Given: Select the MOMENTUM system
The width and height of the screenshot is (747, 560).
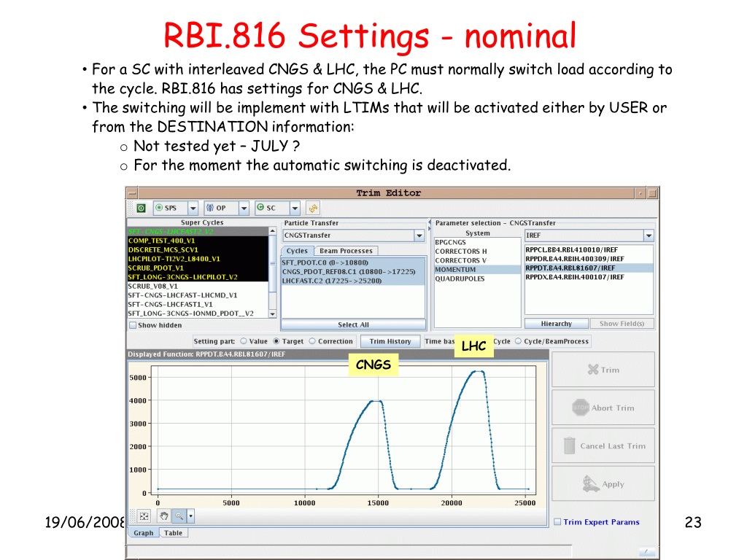Looking at the screenshot, I should coord(477,270).
